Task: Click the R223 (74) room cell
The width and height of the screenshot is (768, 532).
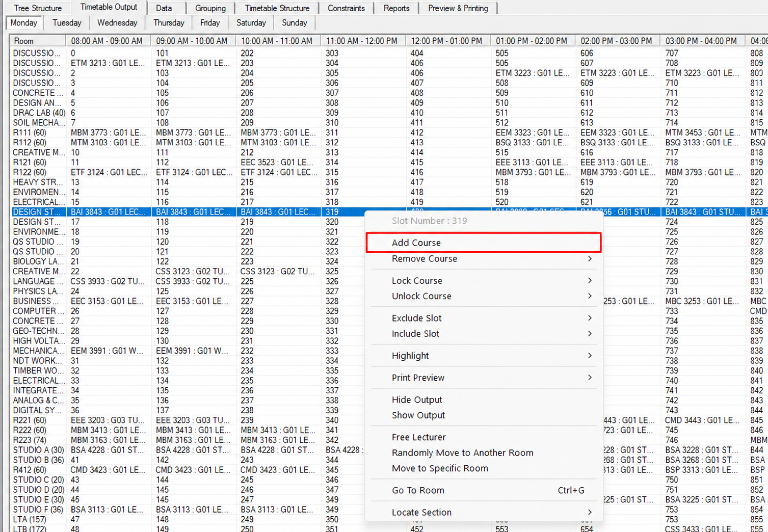Action: [x=39, y=440]
